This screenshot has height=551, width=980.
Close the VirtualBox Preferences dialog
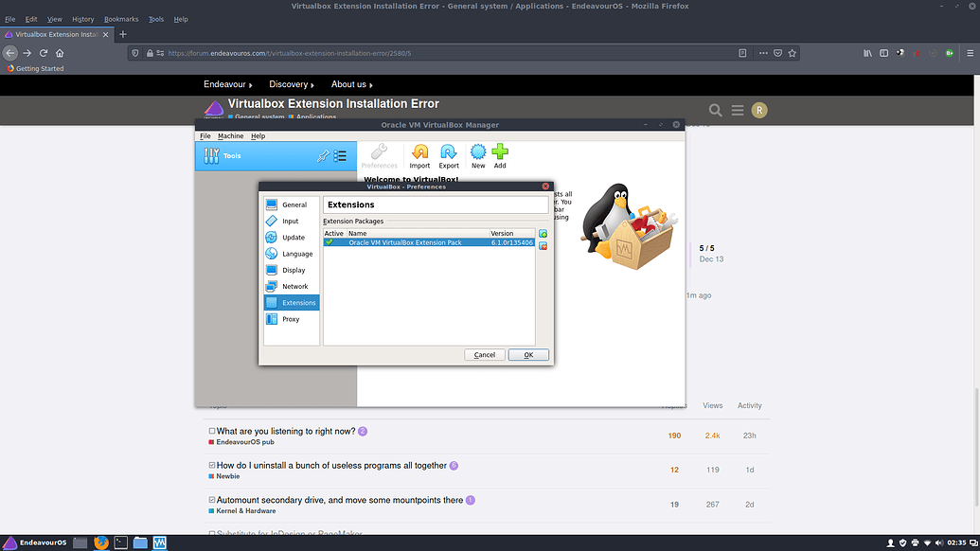[545, 187]
